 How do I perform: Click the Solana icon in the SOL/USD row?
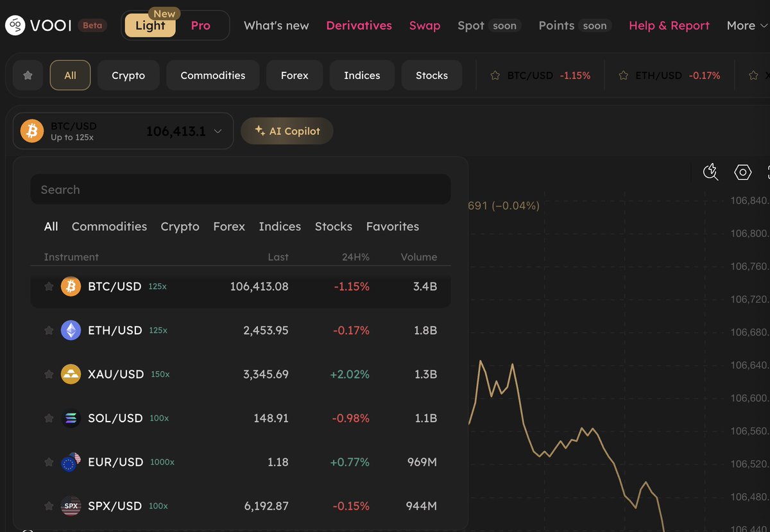click(71, 418)
